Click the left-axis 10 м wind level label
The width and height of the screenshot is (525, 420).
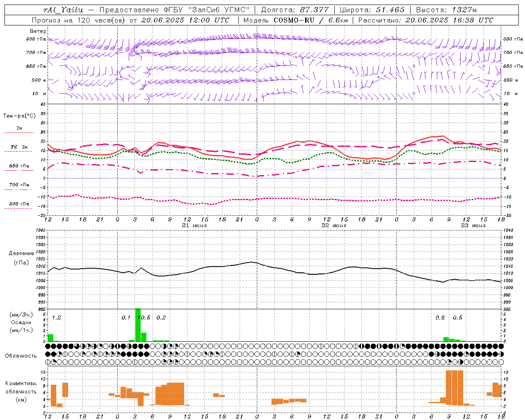pos(39,94)
